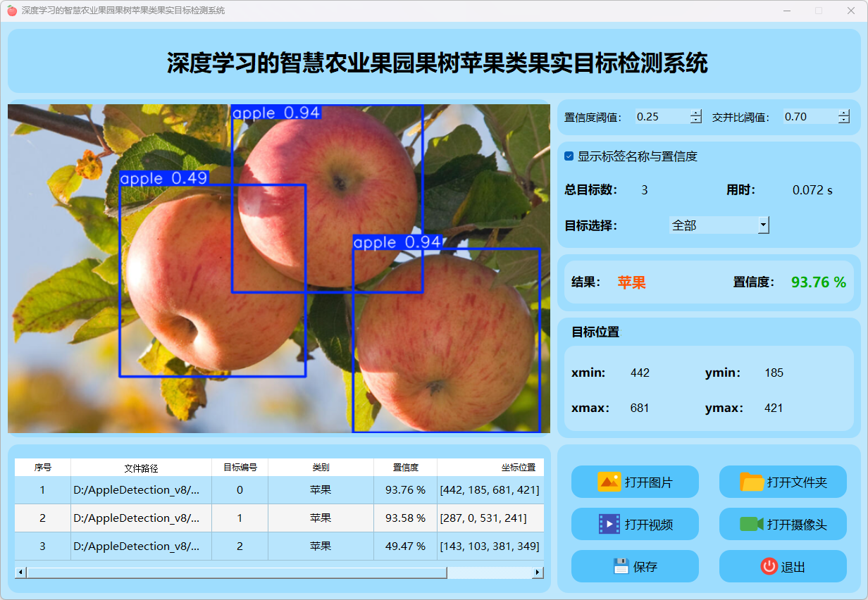Click target number cell 2 in table
The width and height of the screenshot is (868, 600).
coord(240,546)
